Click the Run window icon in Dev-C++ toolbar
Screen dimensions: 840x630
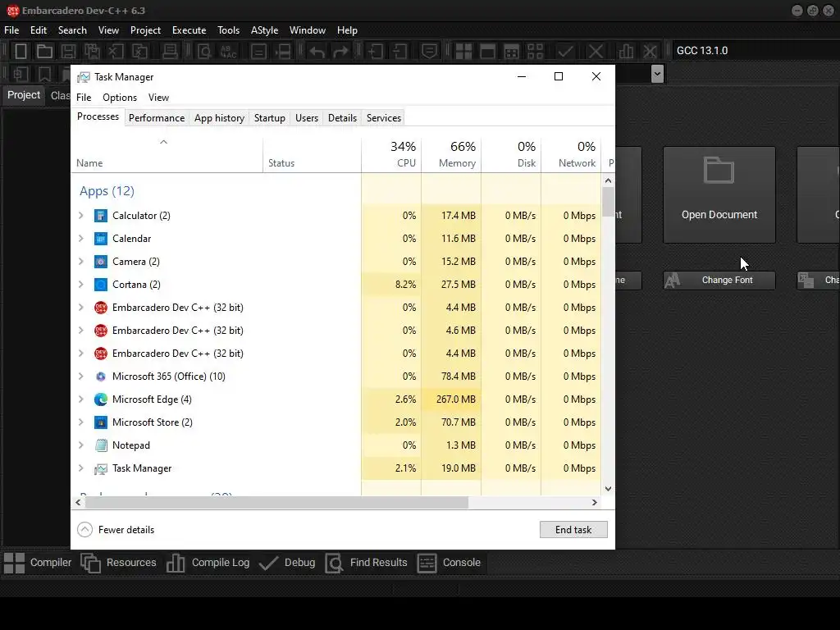click(487, 52)
